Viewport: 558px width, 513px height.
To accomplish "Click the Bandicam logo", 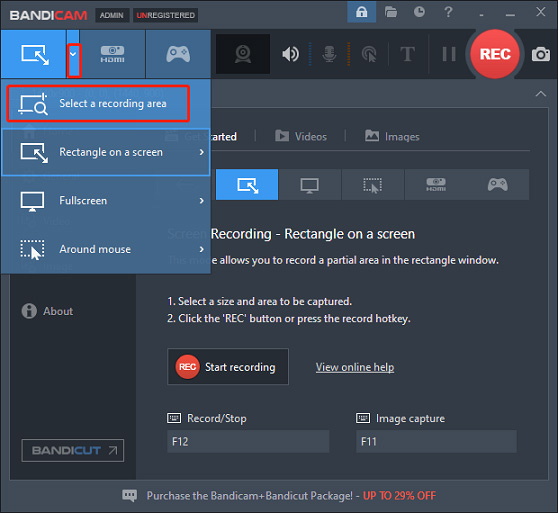I will [48, 15].
